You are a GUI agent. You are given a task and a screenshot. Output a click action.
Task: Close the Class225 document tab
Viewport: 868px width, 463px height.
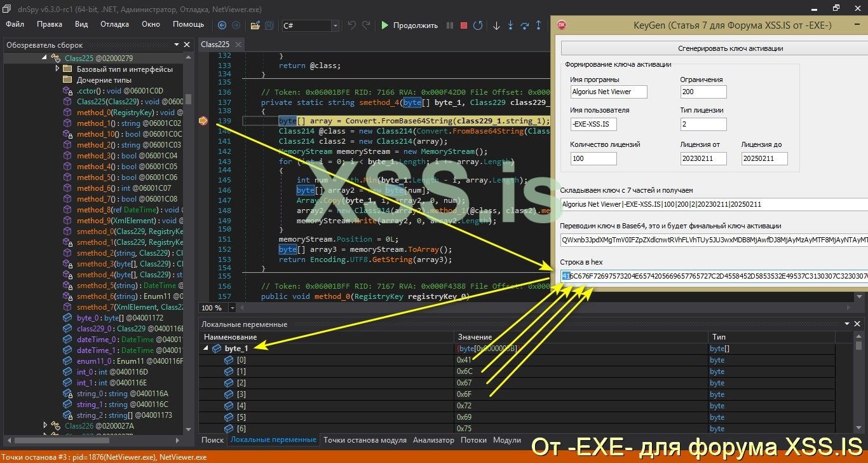pyautogui.click(x=238, y=45)
